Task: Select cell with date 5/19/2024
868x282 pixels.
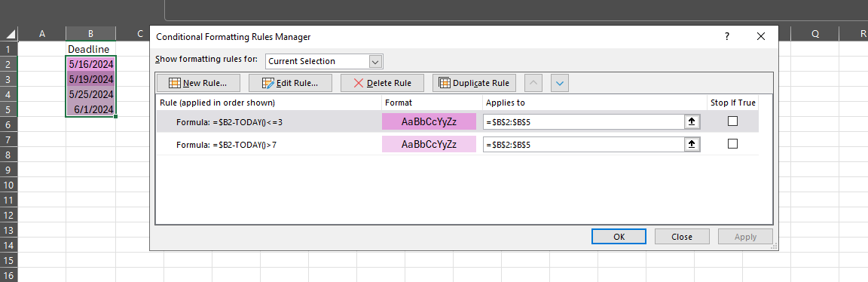Action: coord(90,78)
